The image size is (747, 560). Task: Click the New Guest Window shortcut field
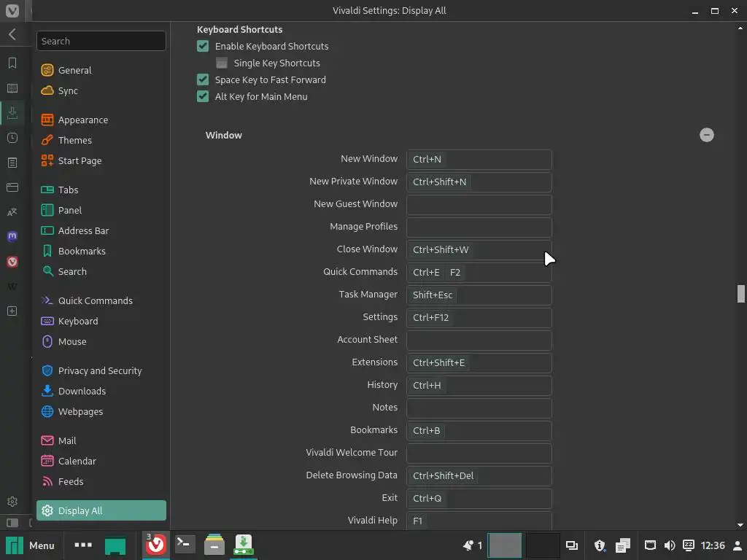click(479, 205)
